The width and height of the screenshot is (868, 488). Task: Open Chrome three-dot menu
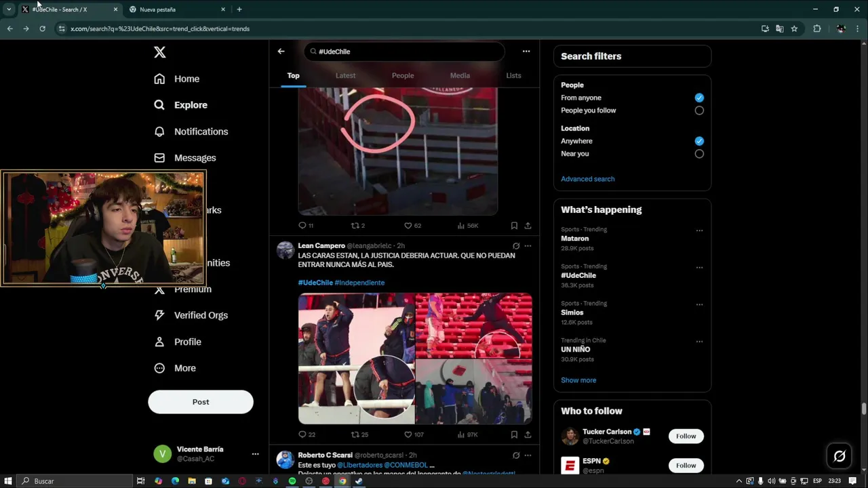coord(857,28)
